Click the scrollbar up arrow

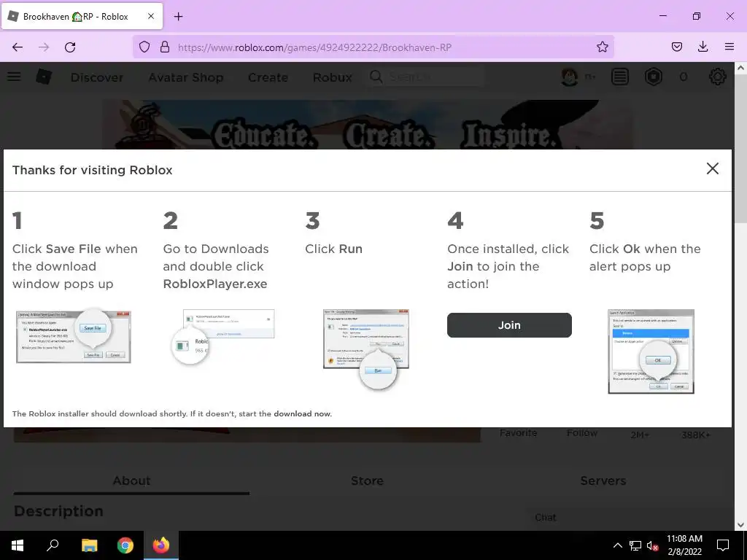(x=741, y=68)
